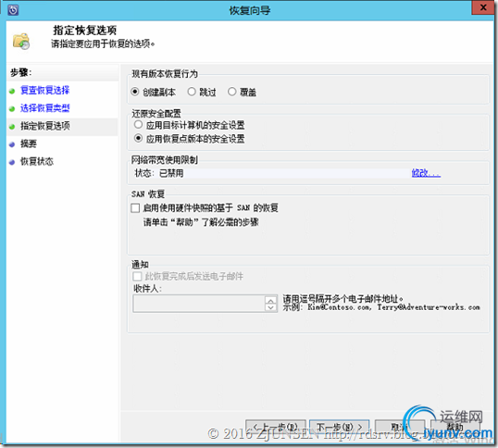Go to the 复查恢复选择 step
Image resolution: width=498 pixels, height=448 pixels.
pyautogui.click(x=44, y=91)
